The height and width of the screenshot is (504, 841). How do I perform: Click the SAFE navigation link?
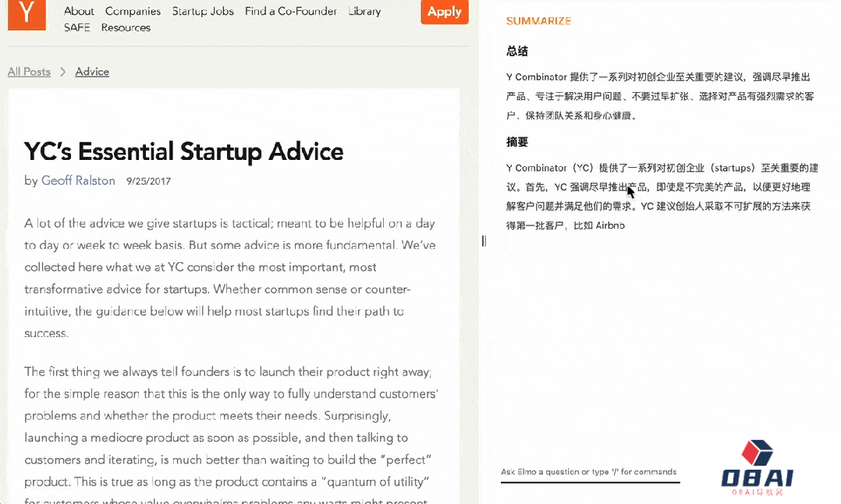tap(77, 27)
